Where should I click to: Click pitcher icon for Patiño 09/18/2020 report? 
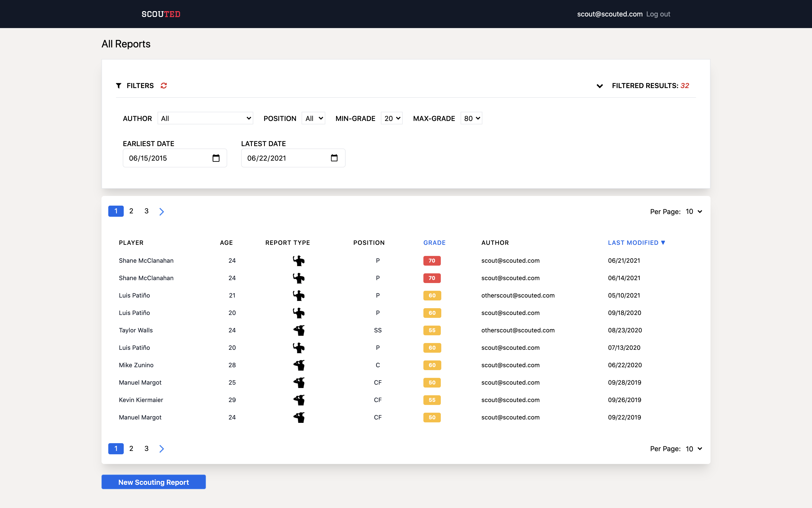click(299, 313)
